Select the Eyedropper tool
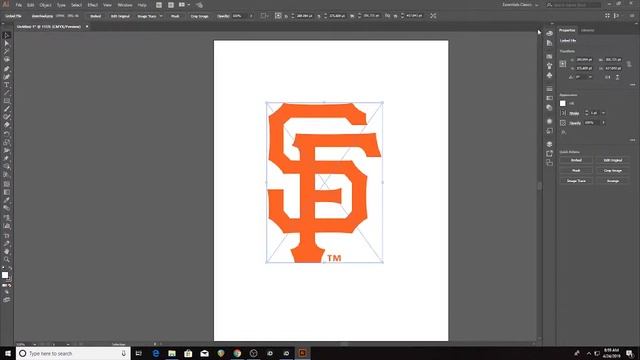 click(x=7, y=200)
